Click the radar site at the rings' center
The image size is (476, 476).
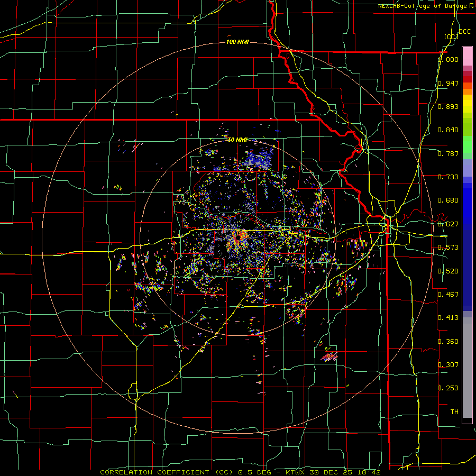point(237,237)
